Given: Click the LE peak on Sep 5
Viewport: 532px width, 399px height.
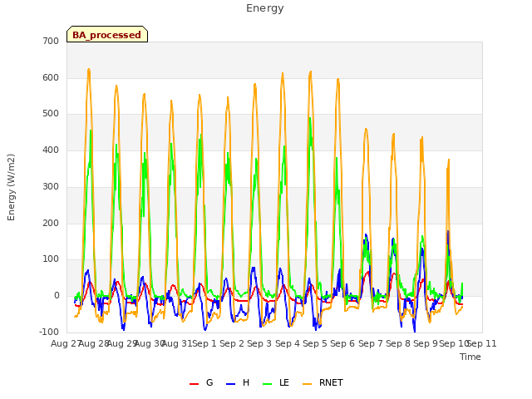Looking at the screenshot, I should coord(310,118).
